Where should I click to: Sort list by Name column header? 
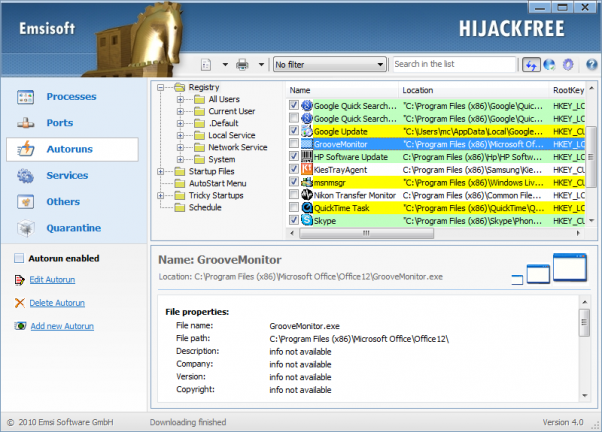pyautogui.click(x=342, y=90)
